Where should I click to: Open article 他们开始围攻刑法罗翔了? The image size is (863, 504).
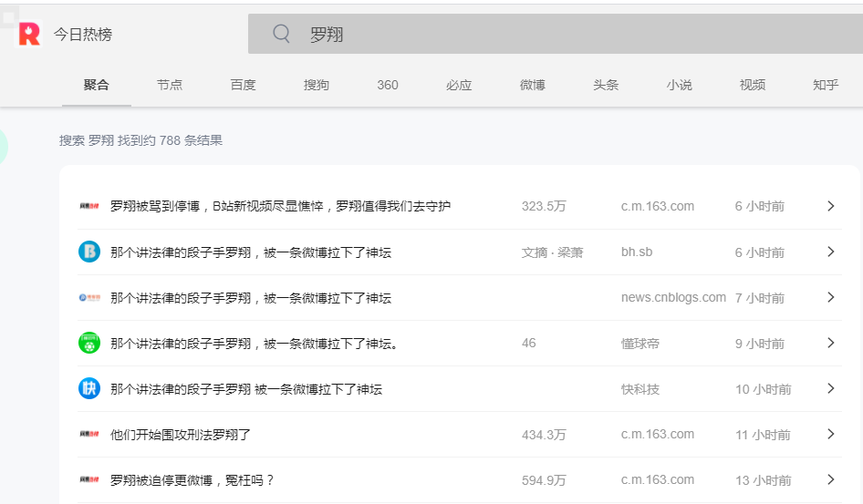(180, 435)
